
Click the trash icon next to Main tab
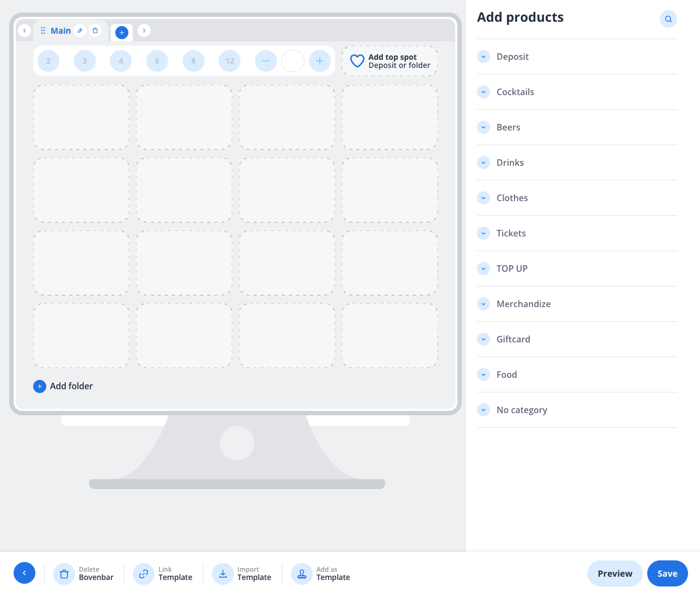(x=95, y=30)
